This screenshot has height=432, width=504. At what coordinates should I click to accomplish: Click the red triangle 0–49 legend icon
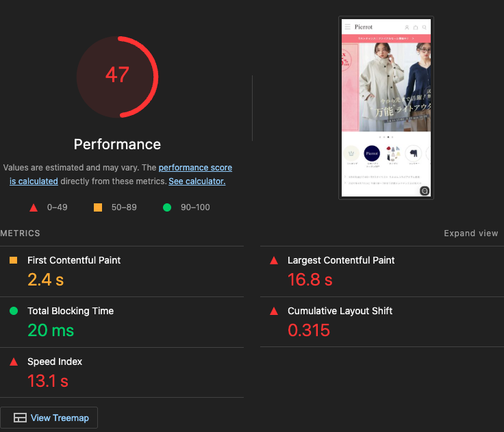(34, 207)
